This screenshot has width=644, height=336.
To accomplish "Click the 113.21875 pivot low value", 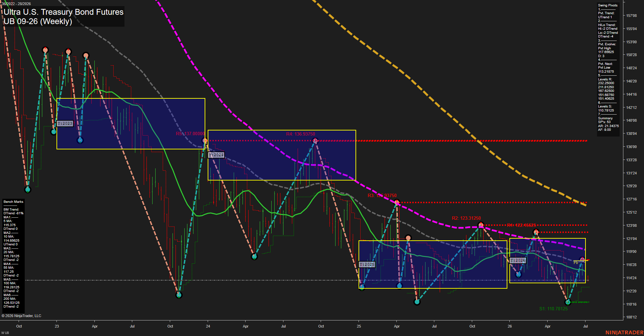I will click(606, 72).
